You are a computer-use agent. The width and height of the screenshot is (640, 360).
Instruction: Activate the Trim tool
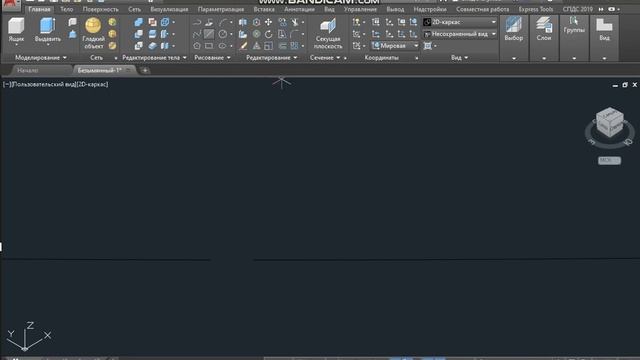pos(295,22)
